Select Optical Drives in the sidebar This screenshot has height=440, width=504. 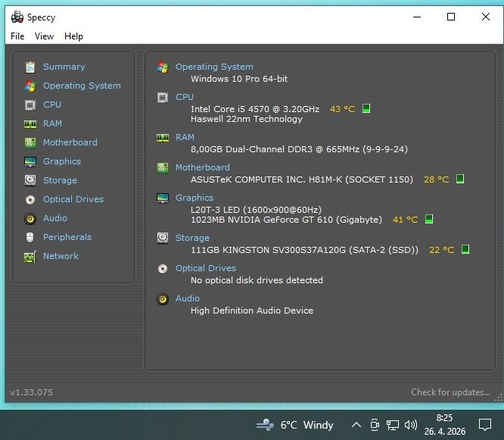(73, 199)
